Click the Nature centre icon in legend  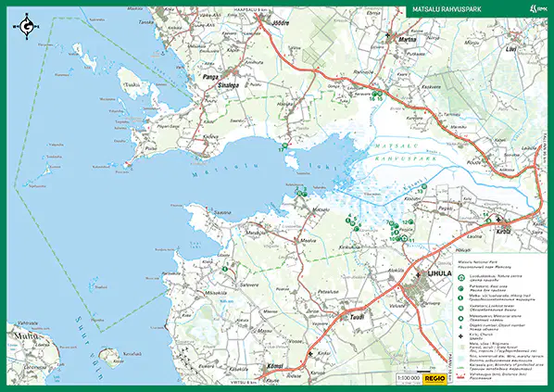tap(460, 278)
